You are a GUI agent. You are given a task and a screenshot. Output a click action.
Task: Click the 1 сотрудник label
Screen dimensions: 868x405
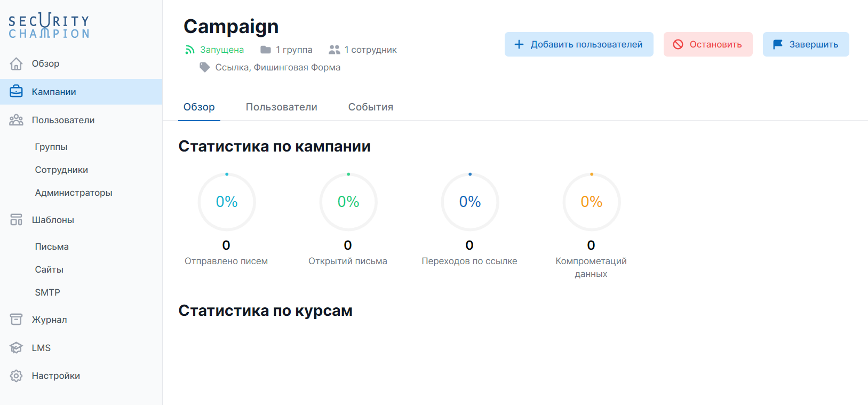[371, 50]
